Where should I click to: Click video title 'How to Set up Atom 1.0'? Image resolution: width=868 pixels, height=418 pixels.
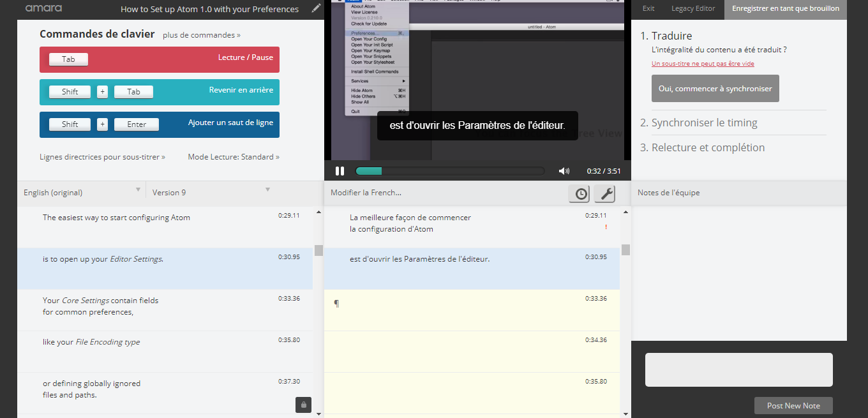210,9
